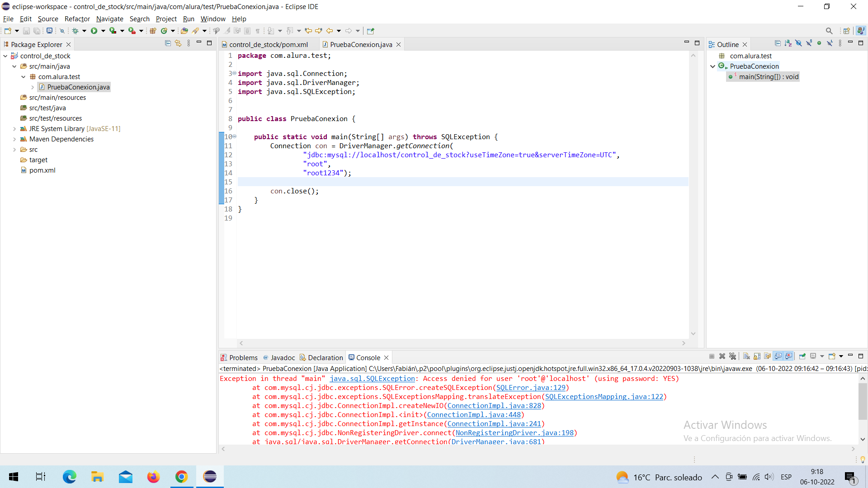Open a Terminal using the toolbar icon
Screen dimensions: 868x488
pyautogui.click(x=49, y=31)
